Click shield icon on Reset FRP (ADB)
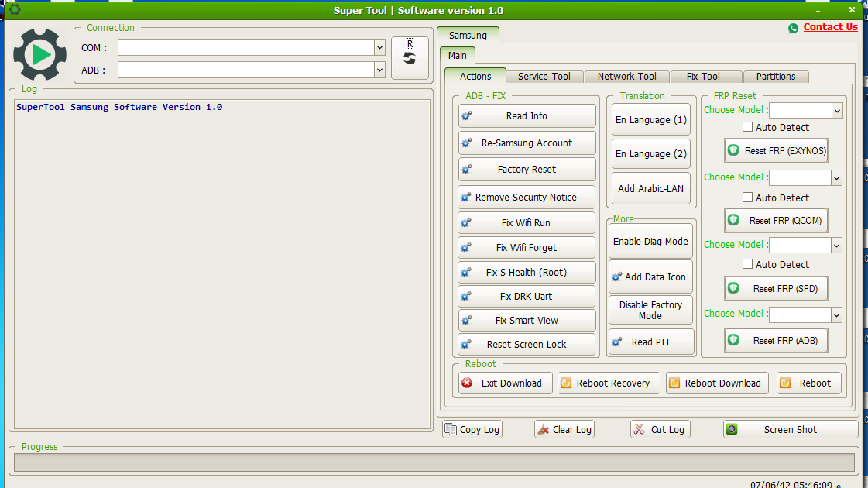Image resolution: width=868 pixels, height=488 pixels. click(x=733, y=340)
